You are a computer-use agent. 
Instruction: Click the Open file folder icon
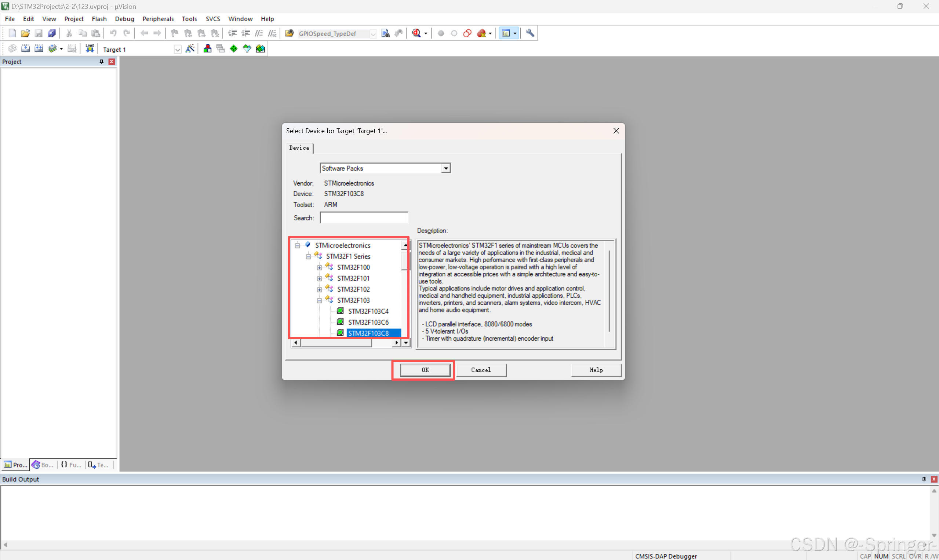[25, 33]
